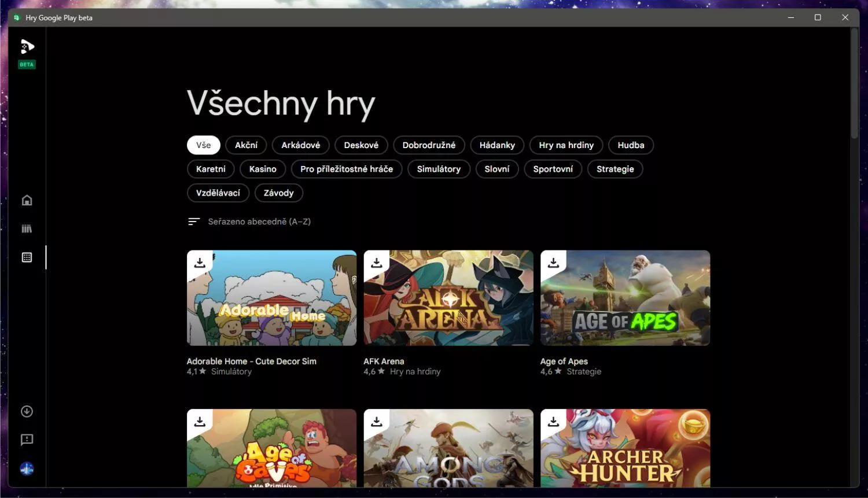The width and height of the screenshot is (868, 498).
Task: Click the Adorable Home - Cute Decor Sim title
Action: [x=251, y=361]
